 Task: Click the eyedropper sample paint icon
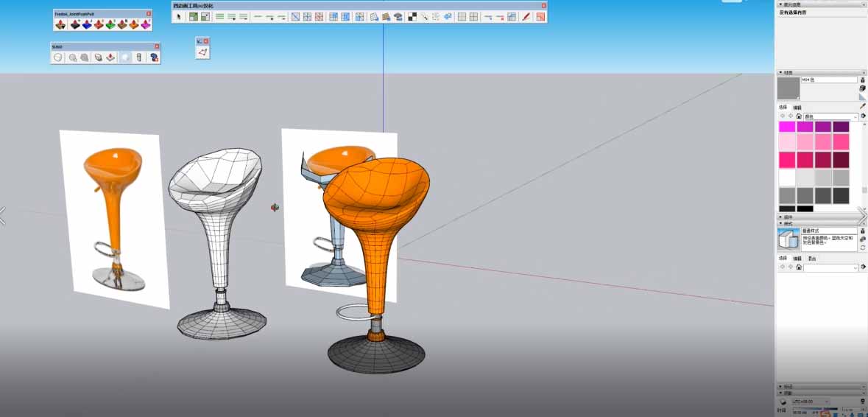pyautogui.click(x=862, y=106)
